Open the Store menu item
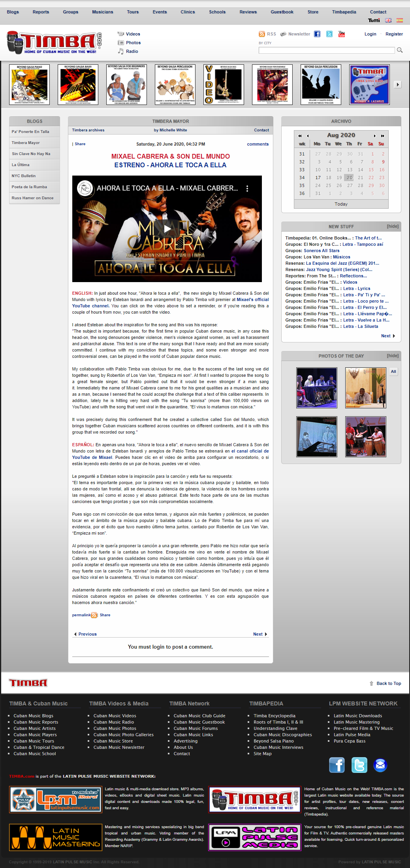 coord(313,12)
